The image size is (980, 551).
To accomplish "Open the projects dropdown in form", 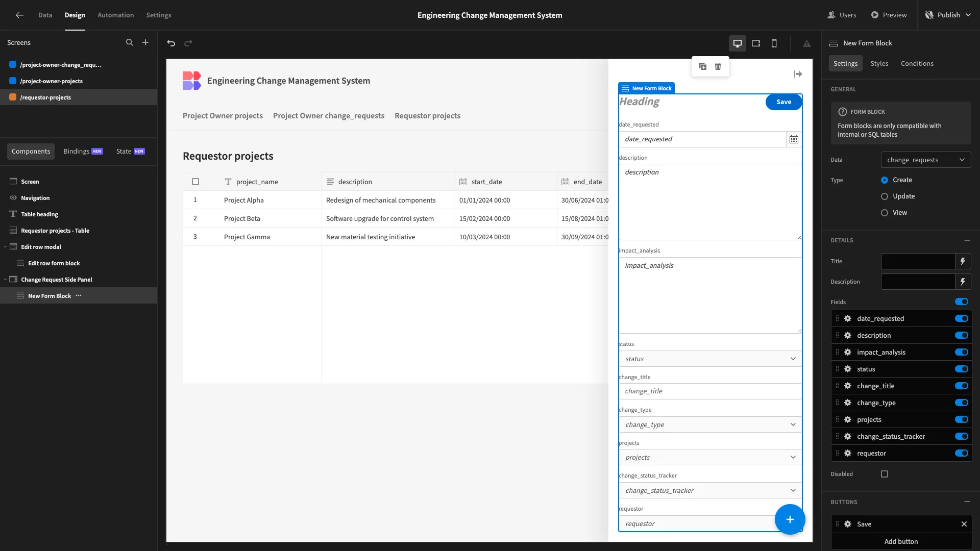I will pyautogui.click(x=710, y=458).
